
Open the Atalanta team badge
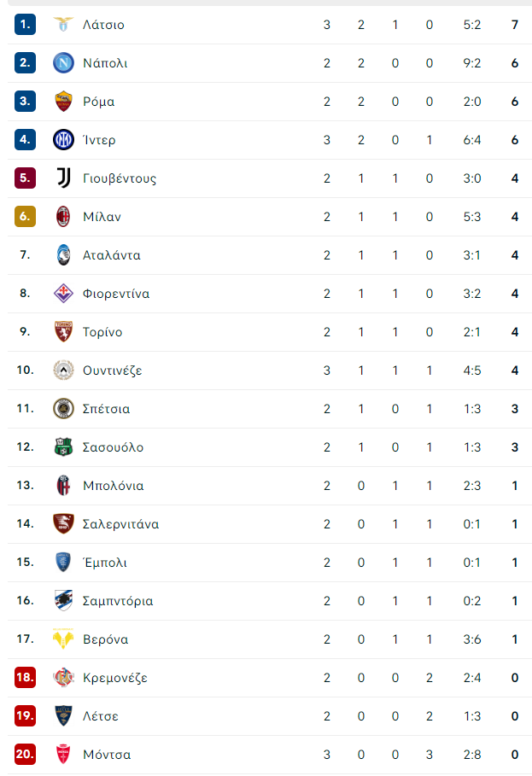pyautogui.click(x=63, y=255)
